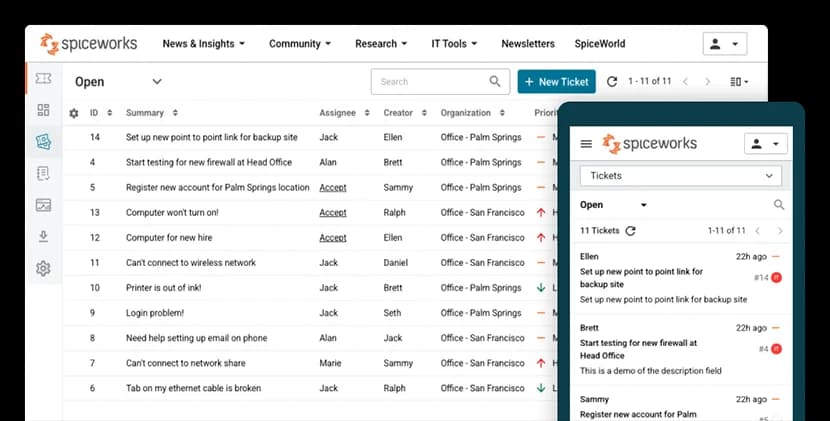Open the column layout view dropdown
Viewport: 830px width, 421px height.
tap(739, 82)
